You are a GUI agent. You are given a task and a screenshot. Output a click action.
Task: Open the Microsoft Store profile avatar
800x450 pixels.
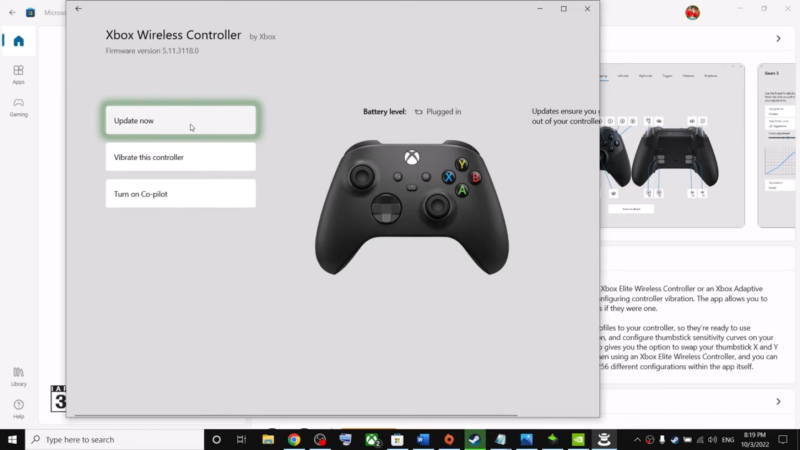pyautogui.click(x=692, y=12)
